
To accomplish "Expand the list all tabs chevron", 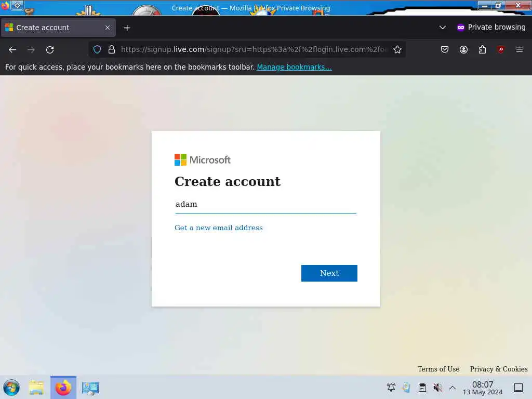I will click(443, 28).
